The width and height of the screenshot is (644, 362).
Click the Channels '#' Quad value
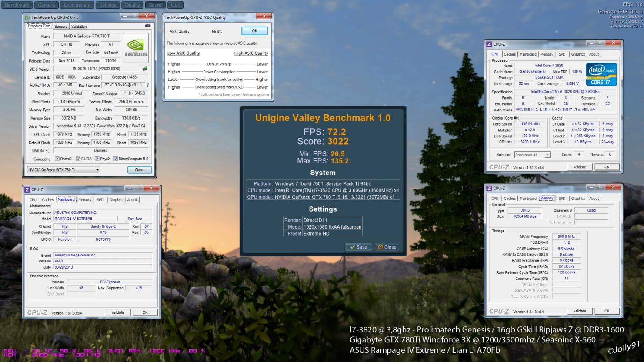point(591,210)
